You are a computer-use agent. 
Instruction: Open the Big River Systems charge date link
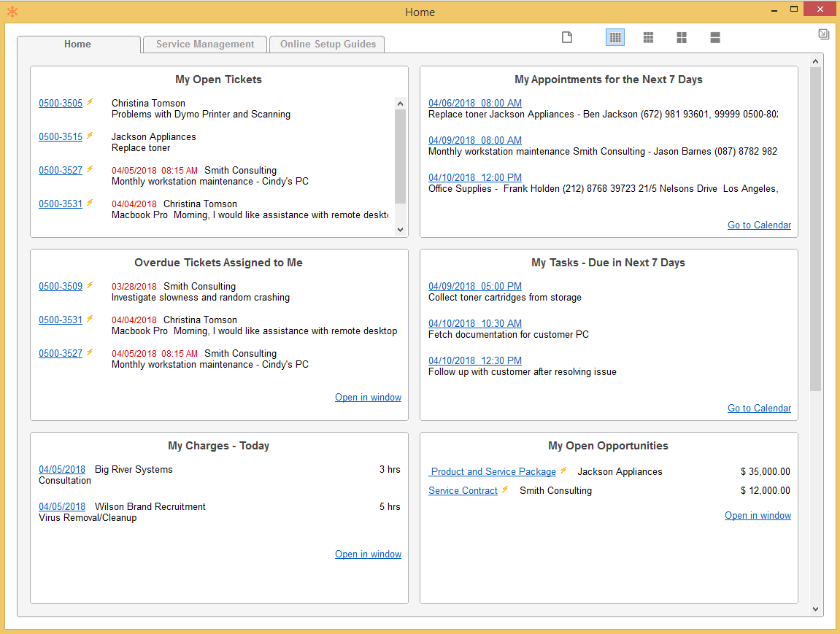point(62,470)
